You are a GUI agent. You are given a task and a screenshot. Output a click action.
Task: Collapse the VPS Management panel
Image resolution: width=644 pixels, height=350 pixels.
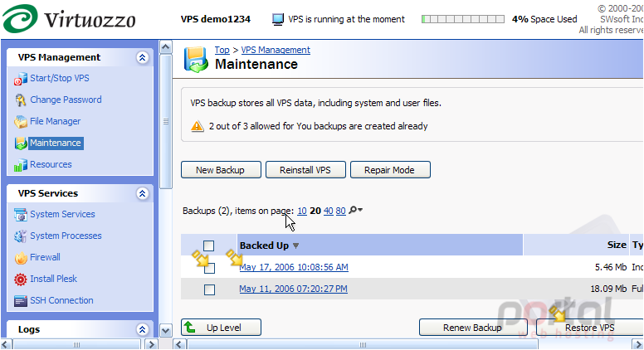143,57
